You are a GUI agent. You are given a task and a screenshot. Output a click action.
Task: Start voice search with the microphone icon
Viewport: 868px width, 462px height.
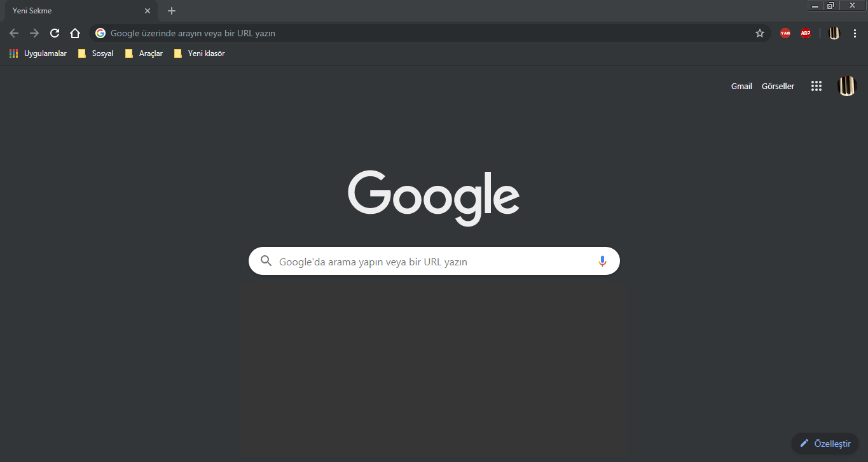(x=602, y=261)
